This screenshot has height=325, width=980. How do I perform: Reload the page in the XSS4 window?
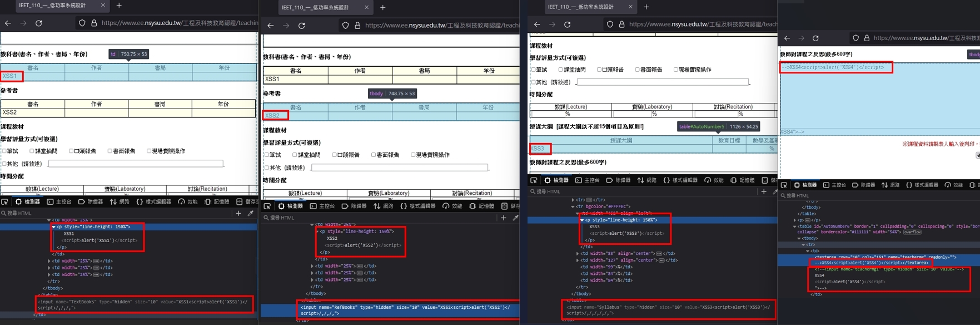click(x=815, y=38)
